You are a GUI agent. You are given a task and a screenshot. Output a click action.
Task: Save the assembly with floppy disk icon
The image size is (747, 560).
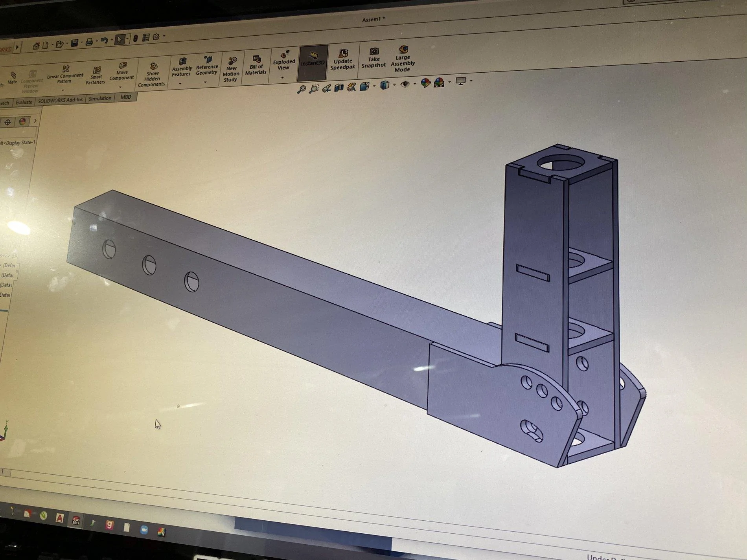tap(74, 43)
